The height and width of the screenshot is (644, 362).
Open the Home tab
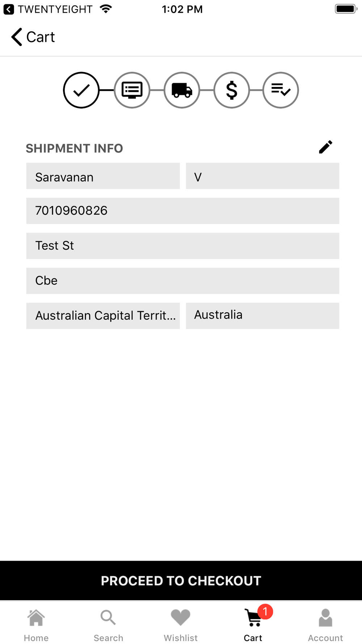click(x=36, y=625)
